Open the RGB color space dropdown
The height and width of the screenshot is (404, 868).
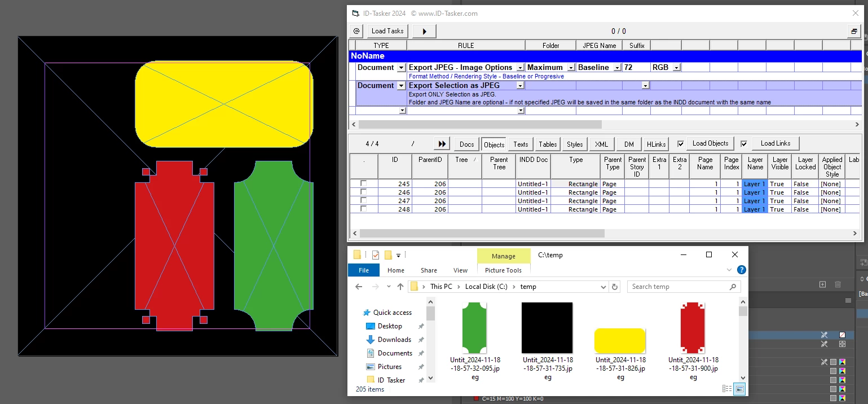click(676, 68)
